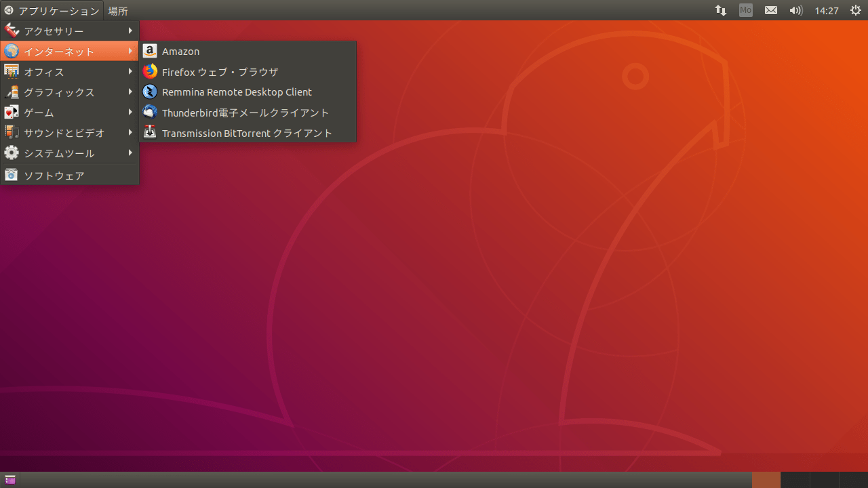Expand the アクセサリー submenu
Image resolution: width=868 pixels, height=488 pixels.
pos(70,31)
